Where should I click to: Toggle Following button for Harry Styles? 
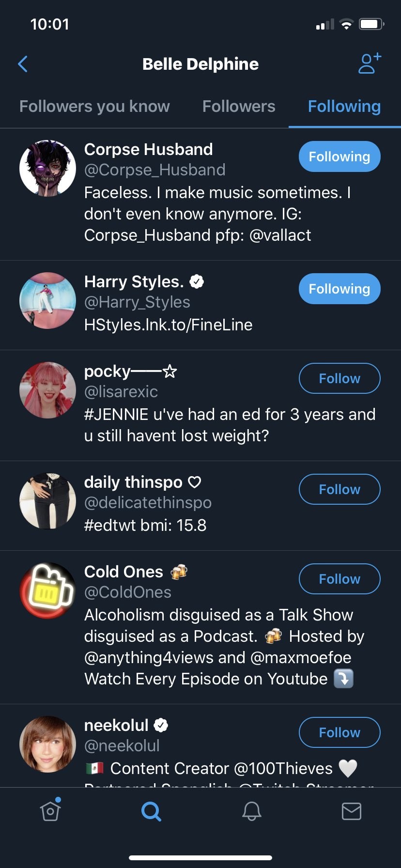tap(339, 289)
